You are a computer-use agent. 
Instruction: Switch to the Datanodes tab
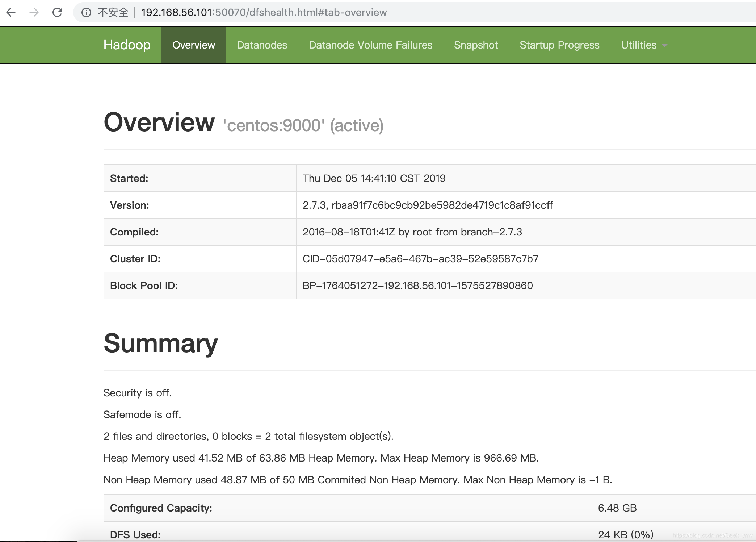point(262,45)
